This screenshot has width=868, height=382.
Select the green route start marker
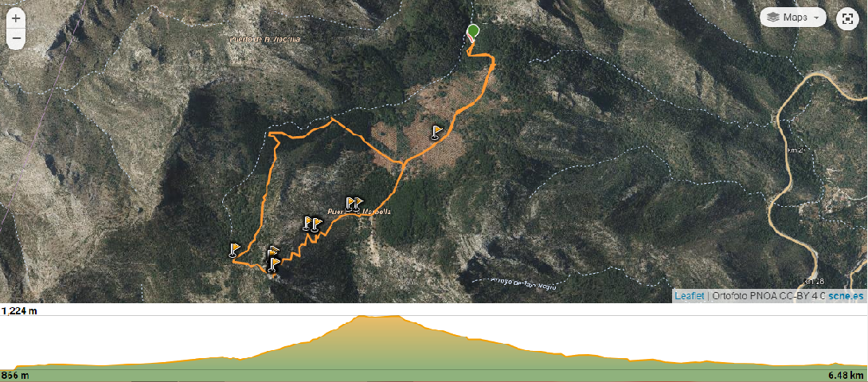coord(473,30)
